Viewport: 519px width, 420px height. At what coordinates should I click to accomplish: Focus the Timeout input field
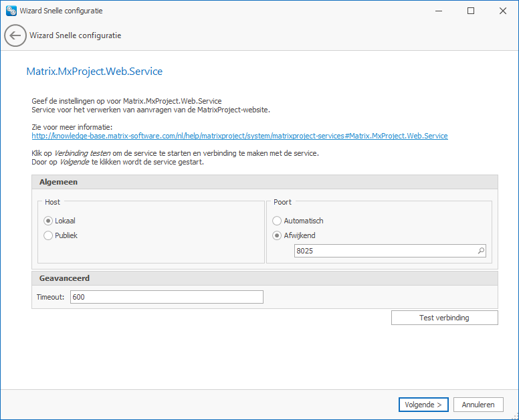[167, 297]
